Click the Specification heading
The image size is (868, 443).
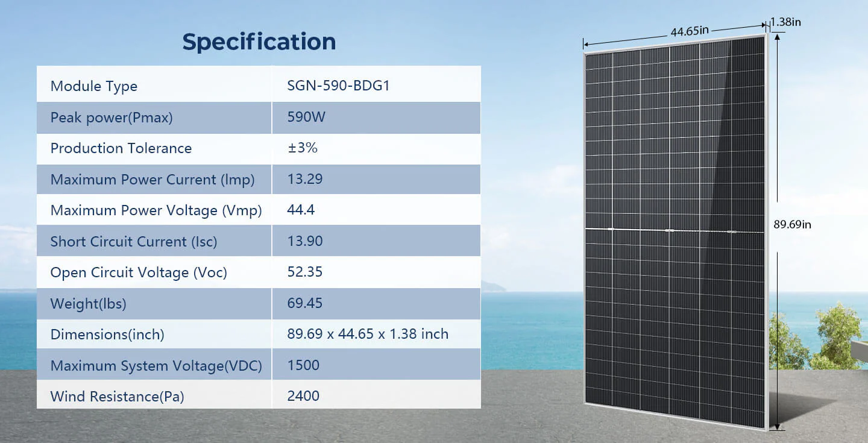pyautogui.click(x=259, y=42)
